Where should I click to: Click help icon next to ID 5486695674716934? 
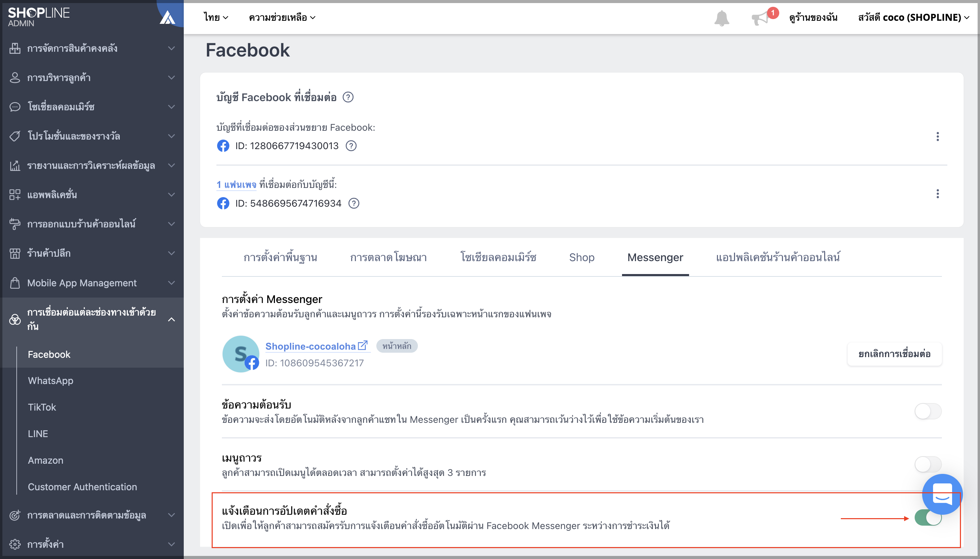354,203
